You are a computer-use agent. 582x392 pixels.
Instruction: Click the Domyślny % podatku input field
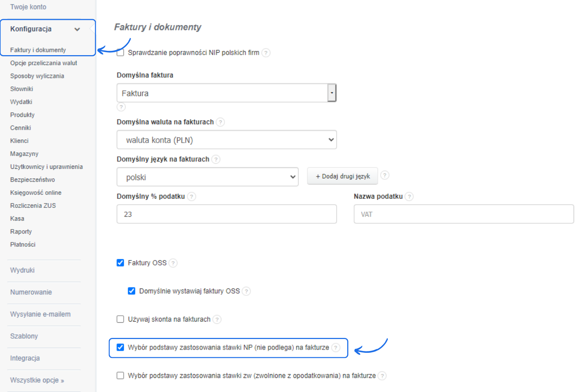[x=226, y=214]
